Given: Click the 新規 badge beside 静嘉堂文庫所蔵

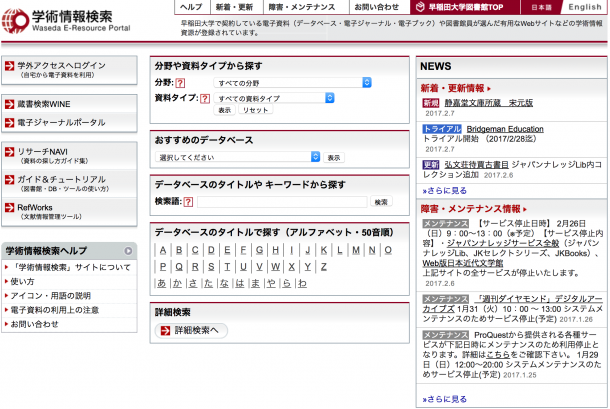Looking at the screenshot, I should pos(431,103).
